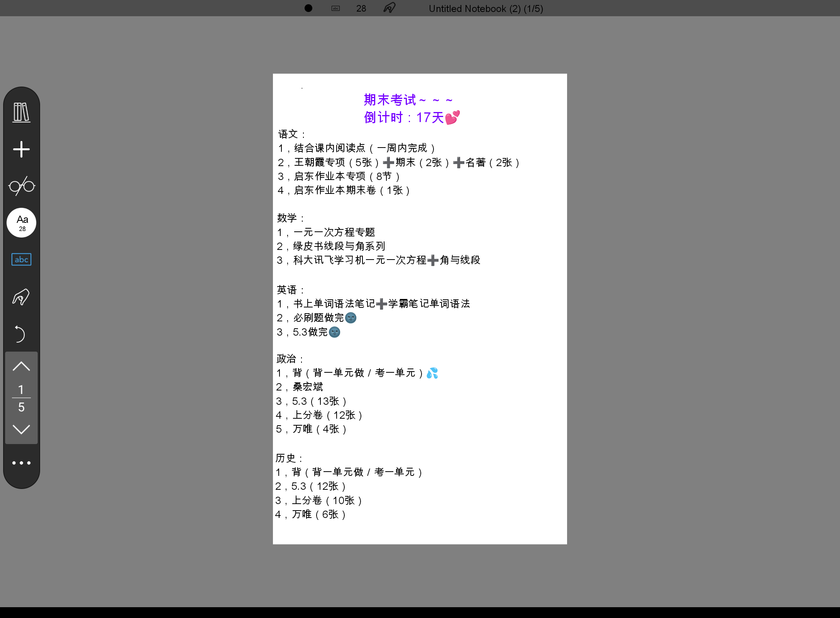Select the ink pen tool in sidebar
This screenshot has width=840, height=618.
point(21,297)
